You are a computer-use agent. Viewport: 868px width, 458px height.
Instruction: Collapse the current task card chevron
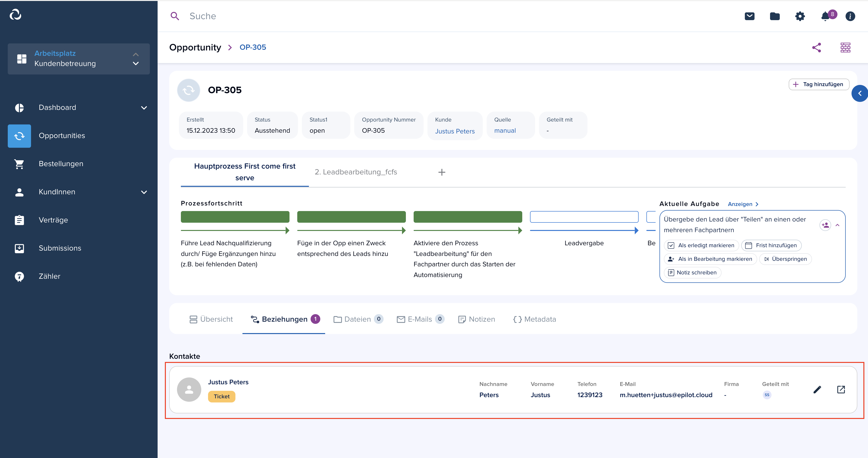click(837, 225)
